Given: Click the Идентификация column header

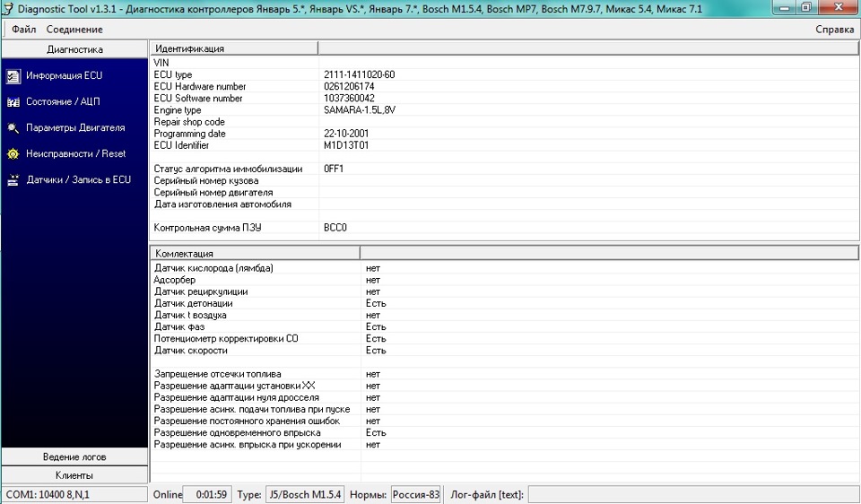Looking at the screenshot, I should [234, 48].
